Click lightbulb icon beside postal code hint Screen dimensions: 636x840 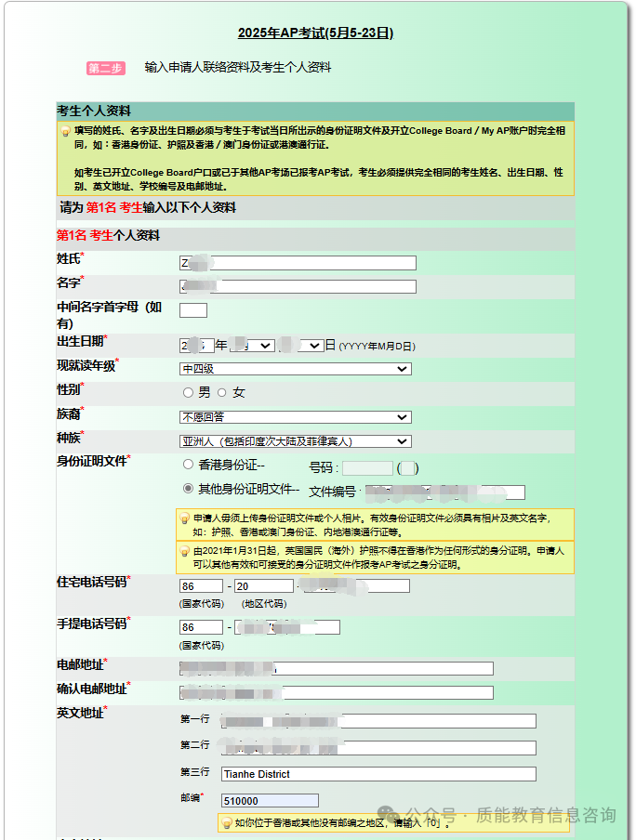pos(226,823)
